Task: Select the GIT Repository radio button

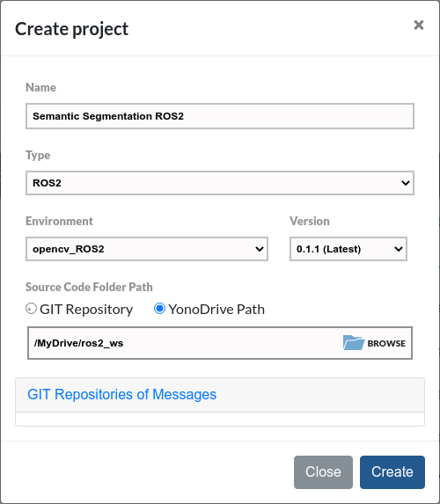Action: pyautogui.click(x=31, y=309)
